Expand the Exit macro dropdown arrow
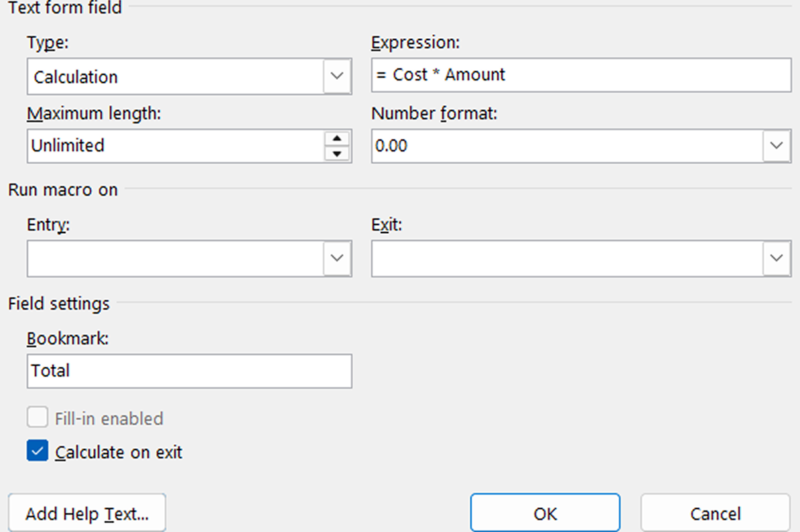The height and width of the screenshot is (532, 800). point(777,258)
